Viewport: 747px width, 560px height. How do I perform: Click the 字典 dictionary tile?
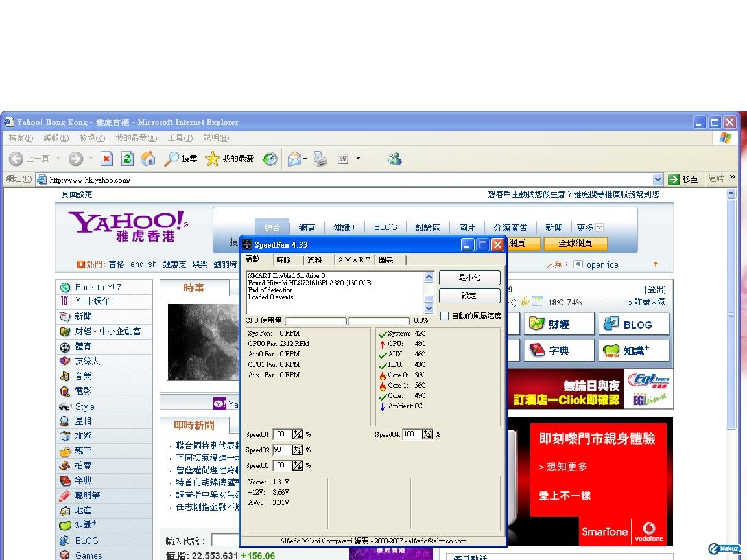560,351
